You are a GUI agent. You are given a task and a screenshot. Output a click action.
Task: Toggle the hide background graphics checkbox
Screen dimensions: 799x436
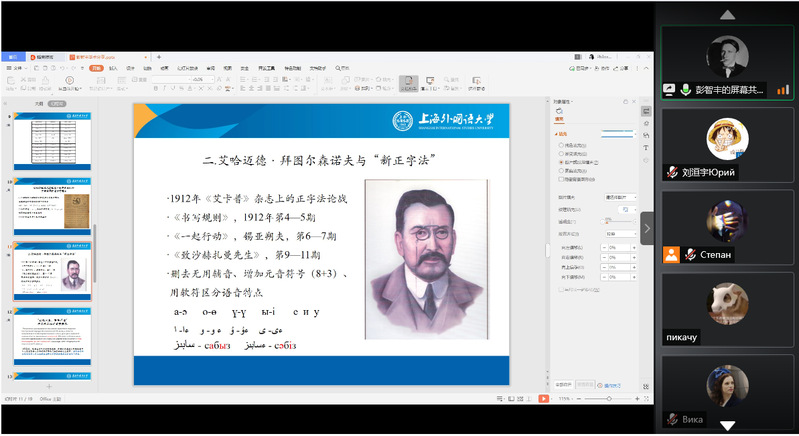point(560,177)
